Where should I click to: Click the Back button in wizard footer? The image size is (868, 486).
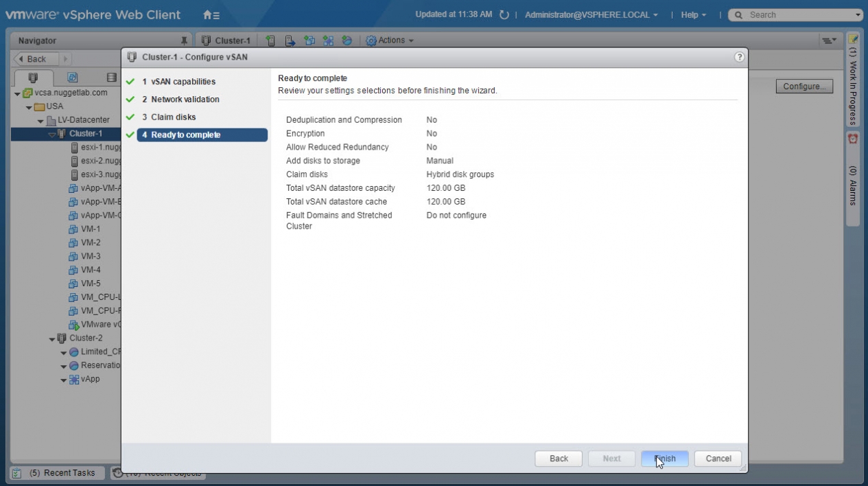tap(559, 459)
